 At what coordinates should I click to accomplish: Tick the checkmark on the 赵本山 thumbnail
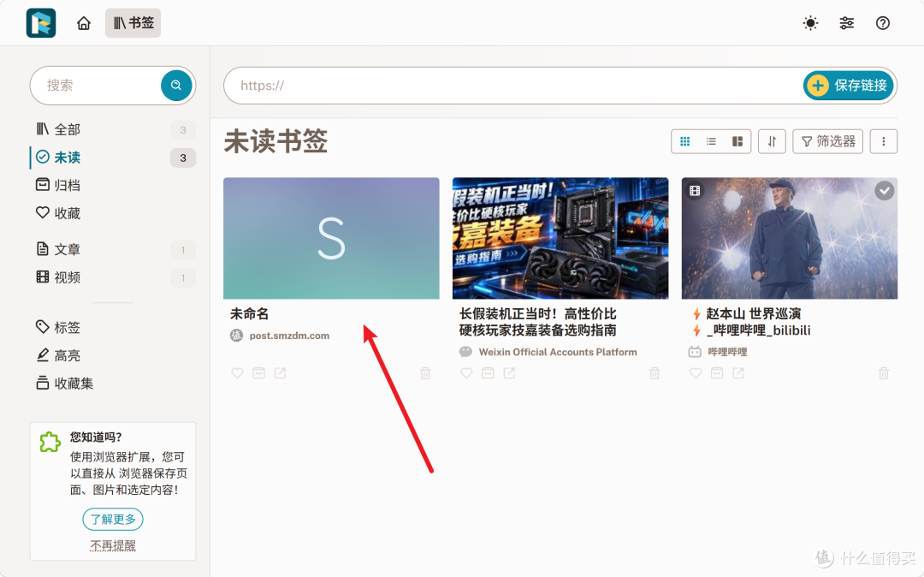[x=884, y=191]
